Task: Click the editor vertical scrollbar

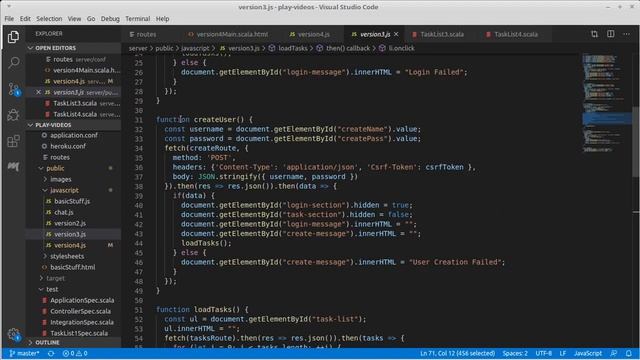Action: tap(636, 141)
